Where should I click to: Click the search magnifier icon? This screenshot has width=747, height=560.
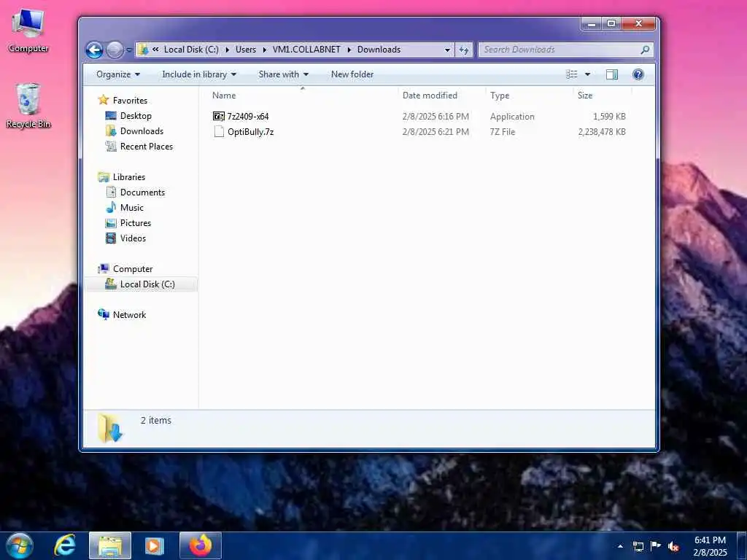(645, 50)
